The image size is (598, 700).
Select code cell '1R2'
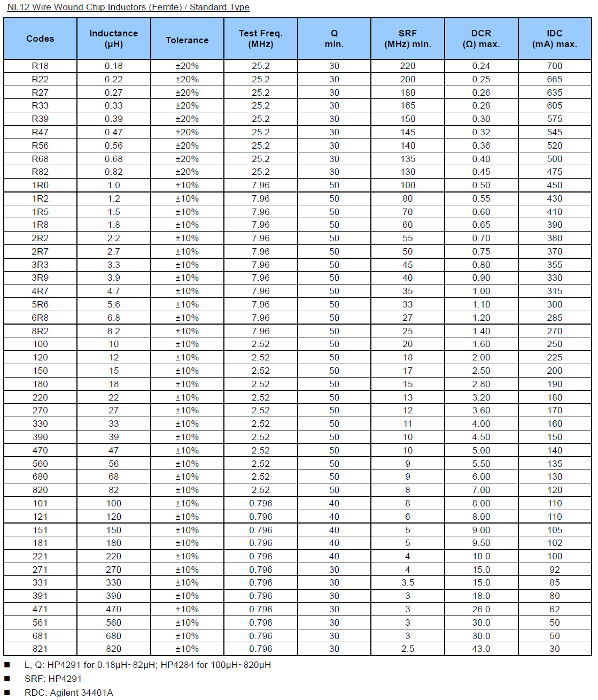[x=40, y=198]
